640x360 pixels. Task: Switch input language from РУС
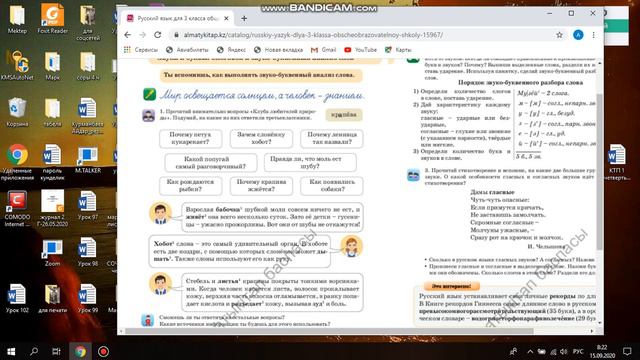pyautogui.click(x=578, y=351)
